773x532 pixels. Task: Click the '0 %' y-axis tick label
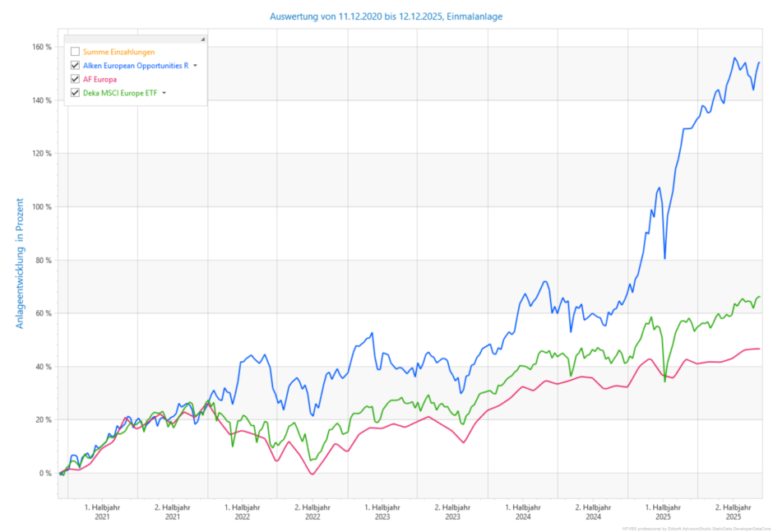pyautogui.click(x=45, y=473)
